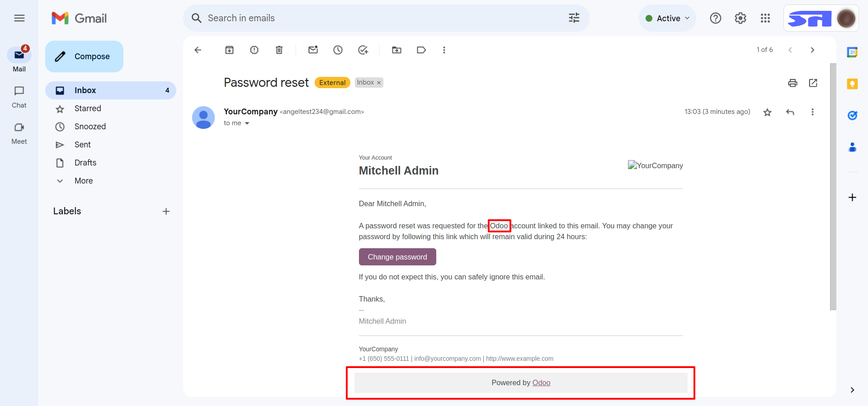Open Gmail settings gear

pos(741,18)
